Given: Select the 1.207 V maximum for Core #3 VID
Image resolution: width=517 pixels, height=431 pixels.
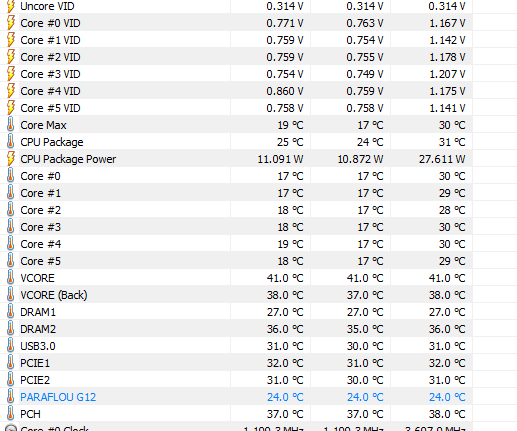Looking at the screenshot, I should click(x=447, y=74).
